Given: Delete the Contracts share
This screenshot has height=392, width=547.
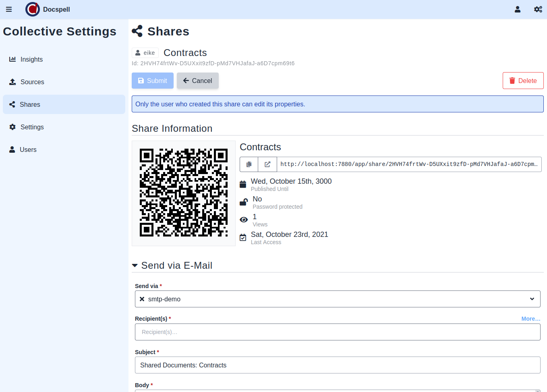Looking at the screenshot, I should [x=523, y=81].
